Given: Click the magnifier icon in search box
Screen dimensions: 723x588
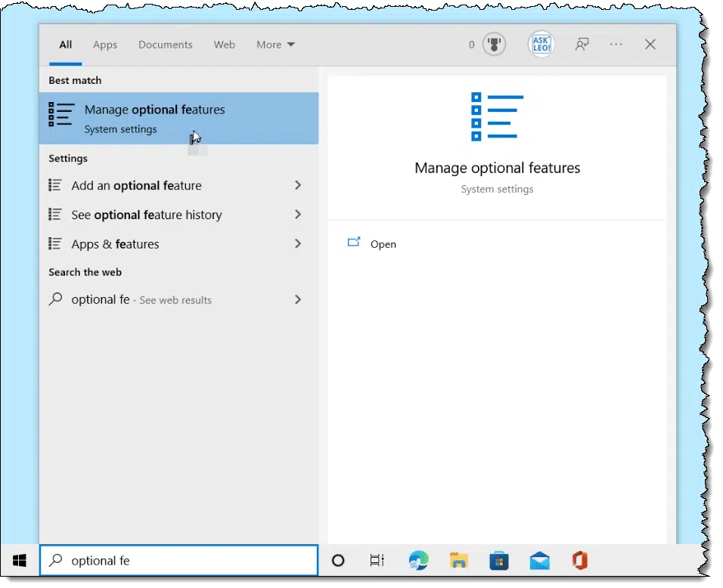Looking at the screenshot, I should point(56,560).
